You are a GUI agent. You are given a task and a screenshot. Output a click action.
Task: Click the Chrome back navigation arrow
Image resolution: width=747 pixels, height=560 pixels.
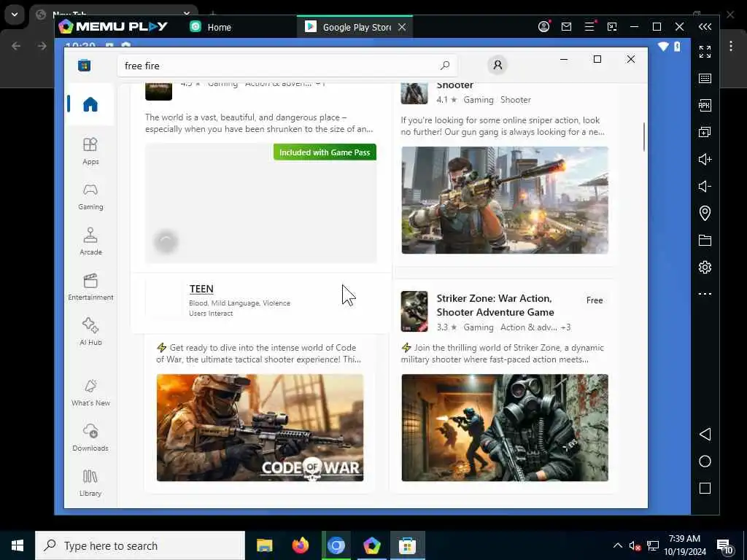click(x=16, y=46)
